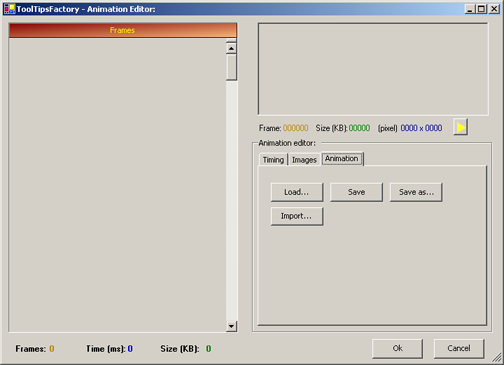Click the Time (ms) value at bottom
Viewport: 504px width, 365px height.
coord(130,349)
